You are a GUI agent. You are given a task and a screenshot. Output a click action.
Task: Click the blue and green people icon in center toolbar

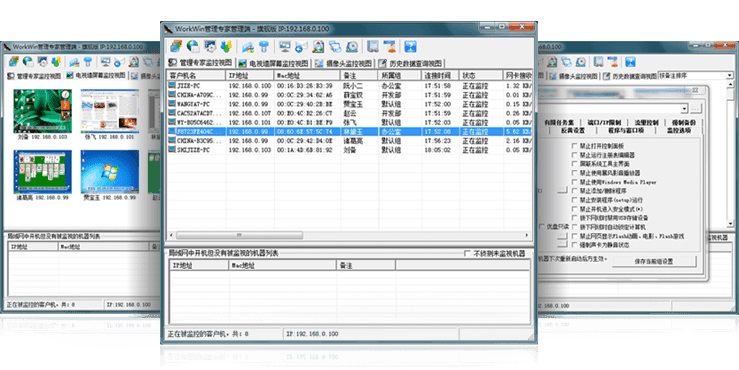click(226, 46)
